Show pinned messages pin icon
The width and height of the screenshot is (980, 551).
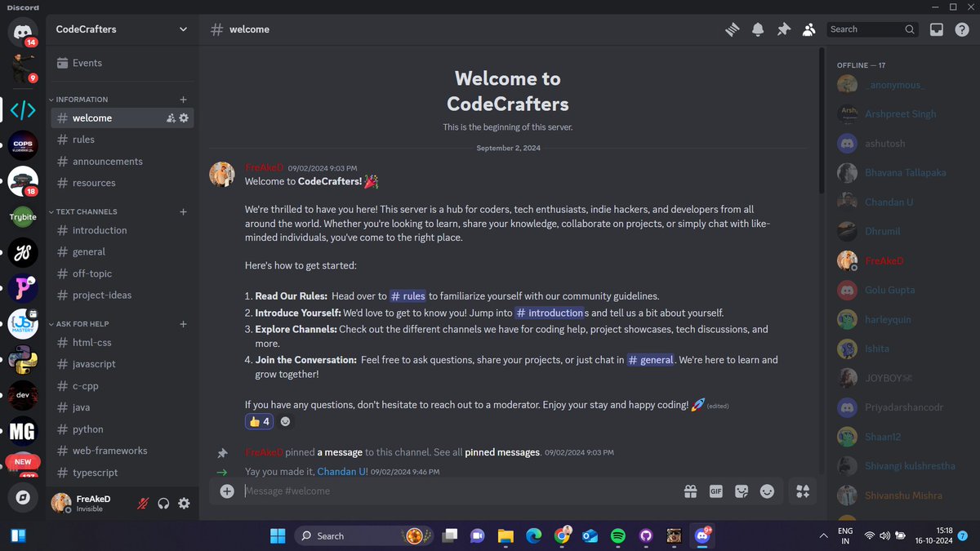pos(783,29)
